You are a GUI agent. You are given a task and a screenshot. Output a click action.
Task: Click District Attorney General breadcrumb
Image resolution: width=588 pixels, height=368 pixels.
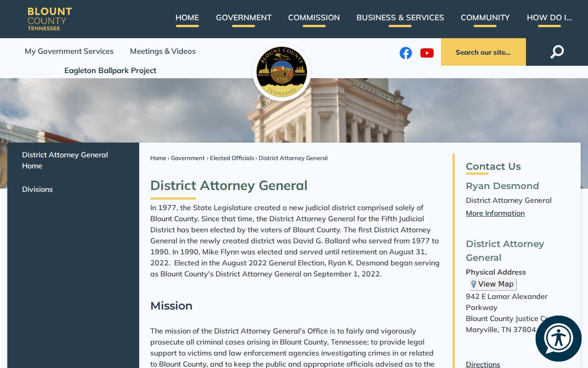pos(293,158)
